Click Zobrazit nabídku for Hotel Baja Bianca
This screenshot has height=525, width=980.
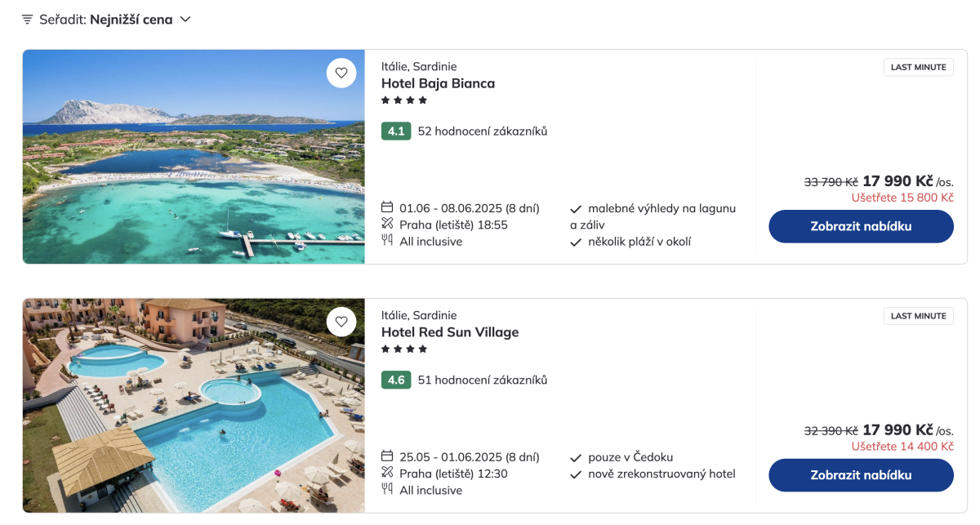click(x=861, y=226)
